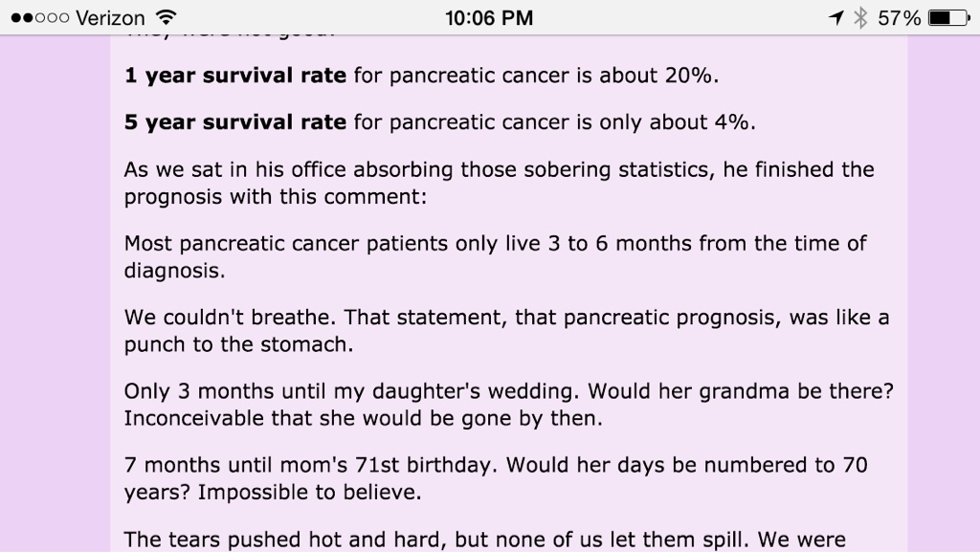This screenshot has height=552, width=980.
Task: Tap the 10:06 PM clock
Action: (489, 17)
